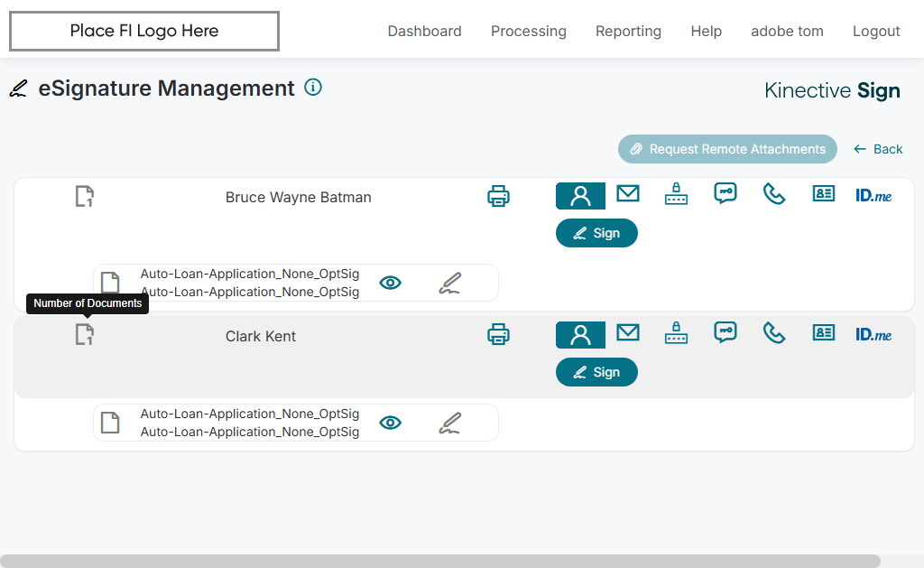Open the Processing menu
Viewport: 924px width, 568px height.
click(529, 31)
